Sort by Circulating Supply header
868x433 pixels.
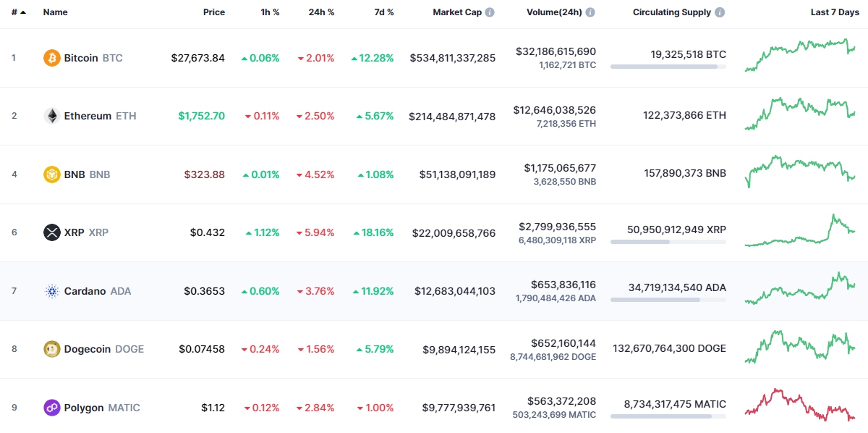[672, 12]
